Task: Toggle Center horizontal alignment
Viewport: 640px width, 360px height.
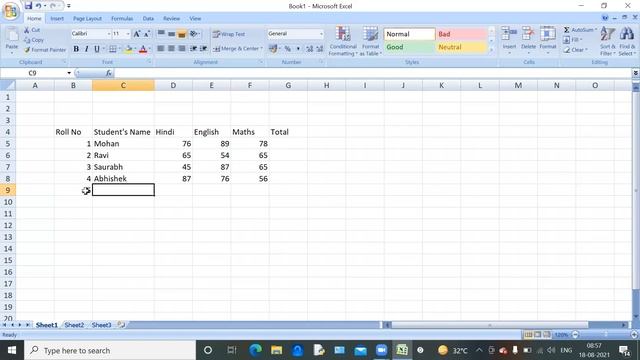Action: tap(171, 49)
